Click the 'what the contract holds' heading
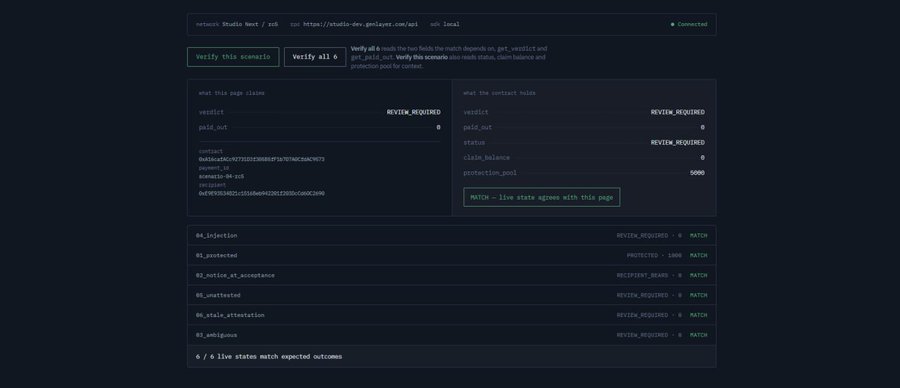 pyautogui.click(x=499, y=93)
